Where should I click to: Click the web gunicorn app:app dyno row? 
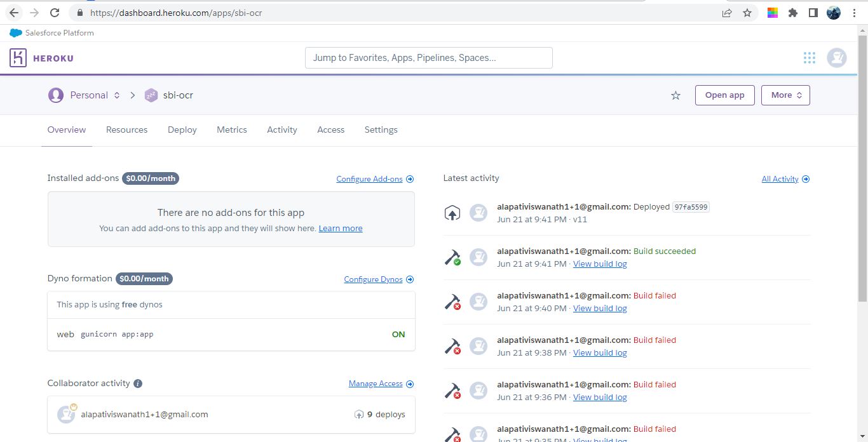tap(231, 335)
